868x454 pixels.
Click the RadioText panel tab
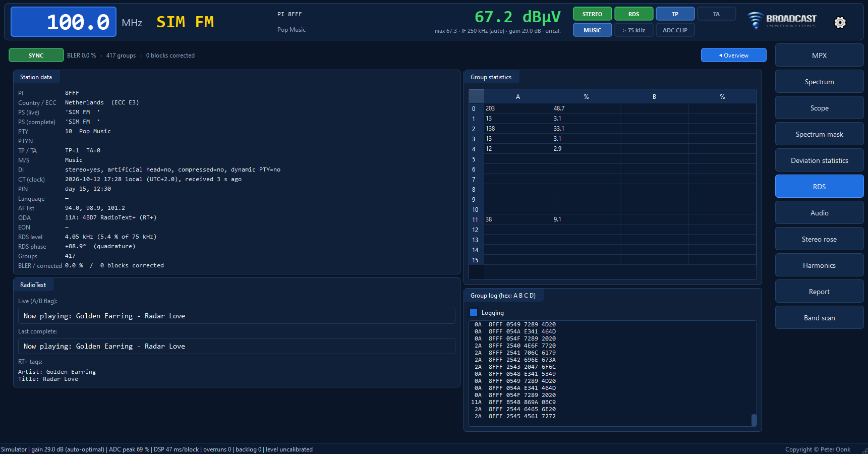(33, 285)
